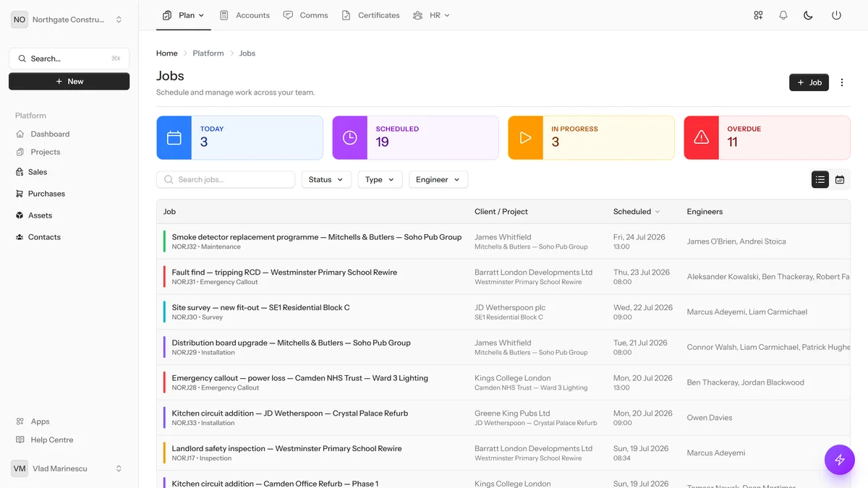This screenshot has width=868, height=488.
Task: Click the power logout icon
Action: [x=836, y=15]
